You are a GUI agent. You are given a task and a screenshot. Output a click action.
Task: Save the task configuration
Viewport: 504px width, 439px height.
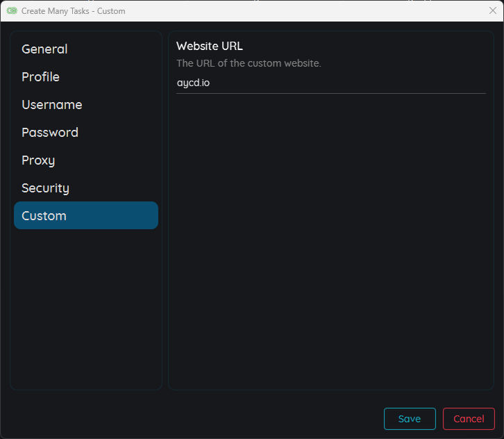[x=410, y=419]
